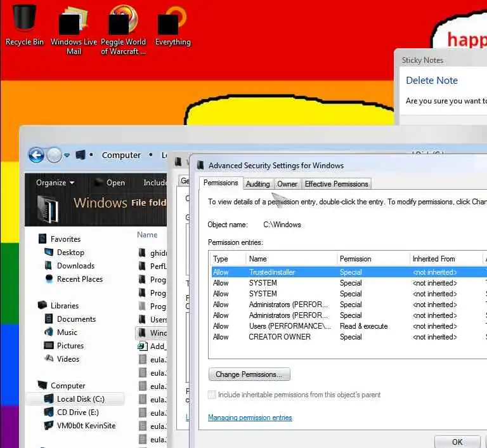Sort by permission entry Name column header

[291, 259]
